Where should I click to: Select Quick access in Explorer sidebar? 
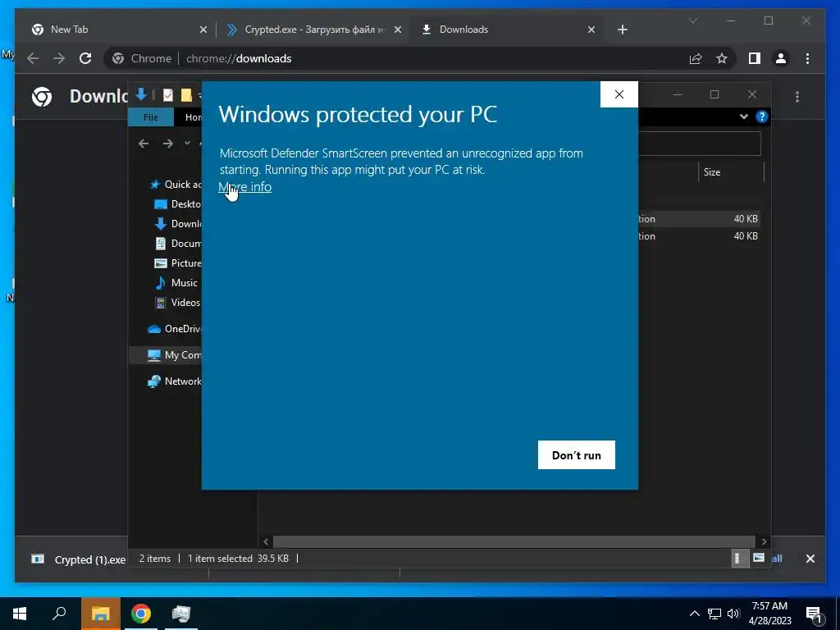(176, 185)
